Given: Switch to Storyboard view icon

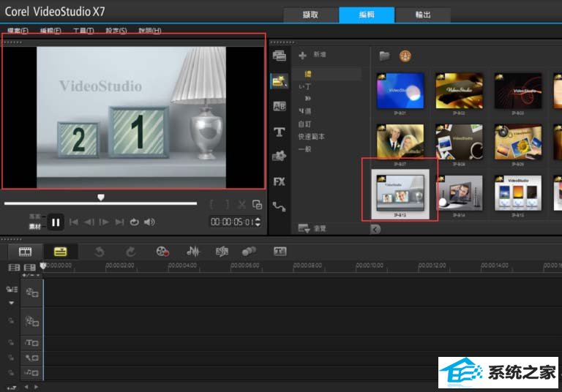Looking at the screenshot, I should pyautogui.click(x=25, y=252).
